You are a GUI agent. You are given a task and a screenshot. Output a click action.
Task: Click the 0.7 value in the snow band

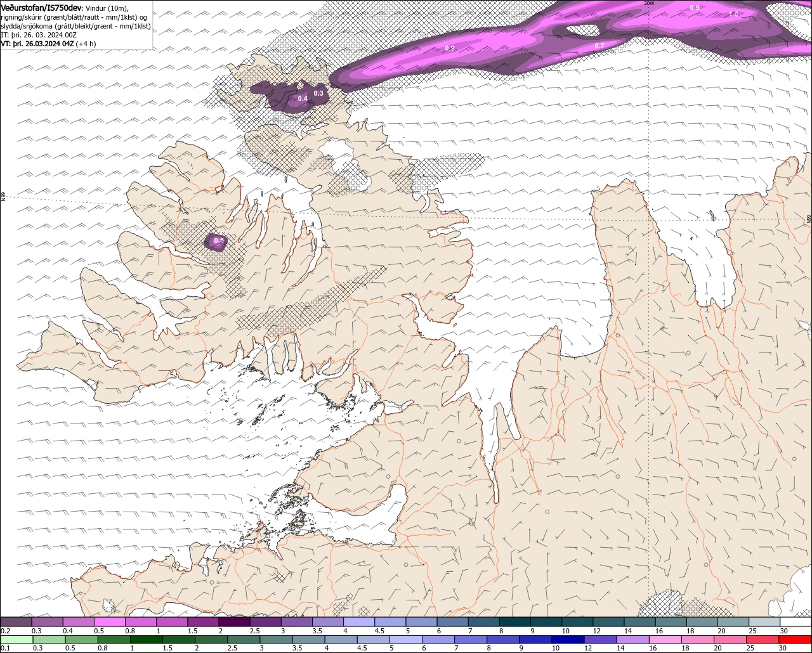[x=599, y=46]
